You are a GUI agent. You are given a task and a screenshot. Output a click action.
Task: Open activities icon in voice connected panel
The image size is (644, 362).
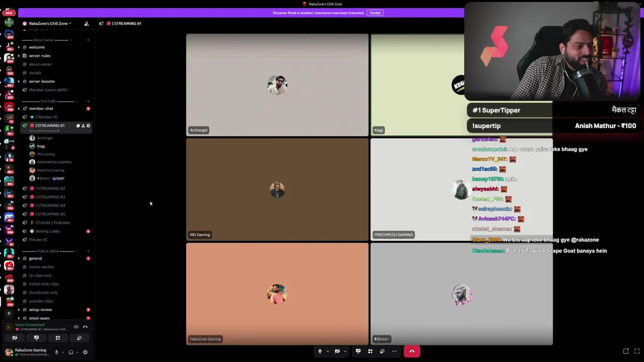point(58,338)
